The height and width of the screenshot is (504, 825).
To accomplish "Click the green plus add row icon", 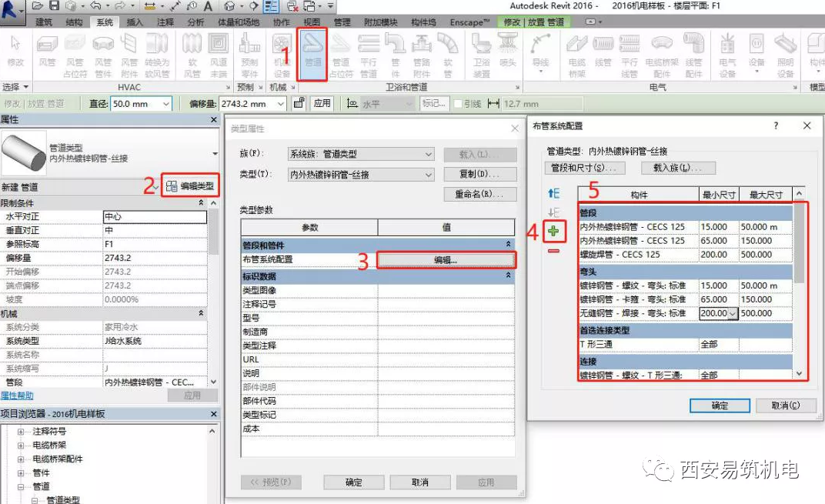I will [553, 232].
